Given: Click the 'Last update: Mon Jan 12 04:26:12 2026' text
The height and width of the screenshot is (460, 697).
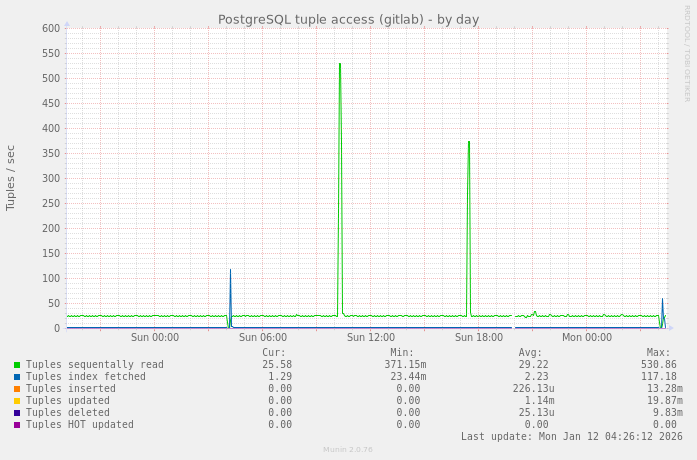Looking at the screenshot, I should [x=572, y=436].
